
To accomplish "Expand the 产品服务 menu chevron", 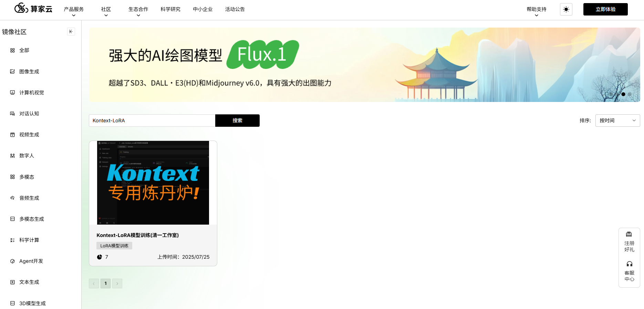I will coord(74,16).
